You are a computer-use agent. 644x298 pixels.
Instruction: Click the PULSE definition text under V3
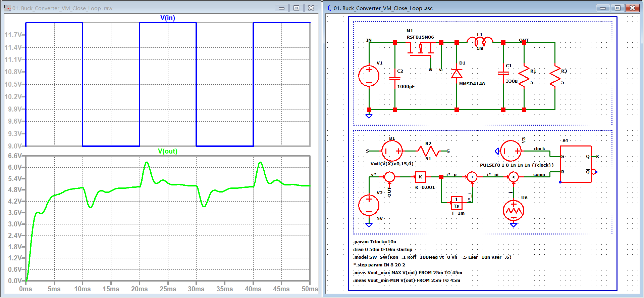tap(517, 165)
